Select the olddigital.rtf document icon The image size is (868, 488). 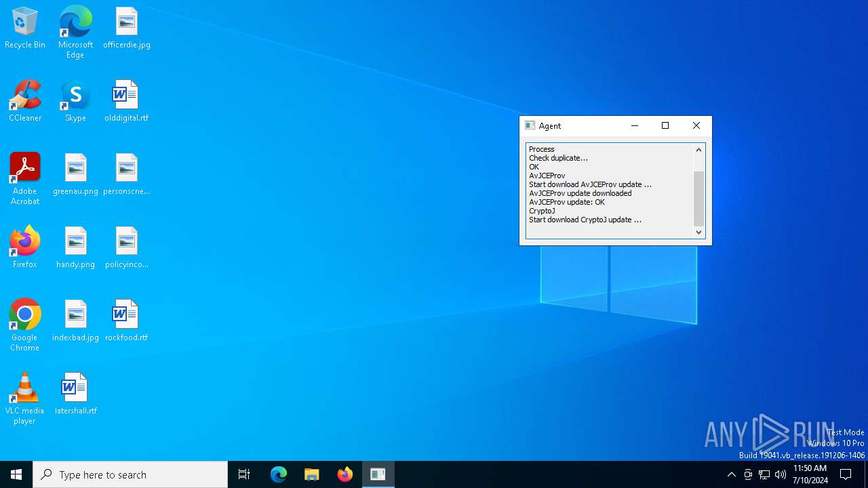tap(127, 102)
